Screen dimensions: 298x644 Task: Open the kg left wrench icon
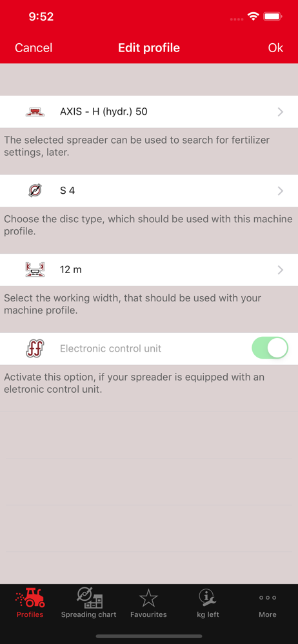pyautogui.click(x=208, y=598)
